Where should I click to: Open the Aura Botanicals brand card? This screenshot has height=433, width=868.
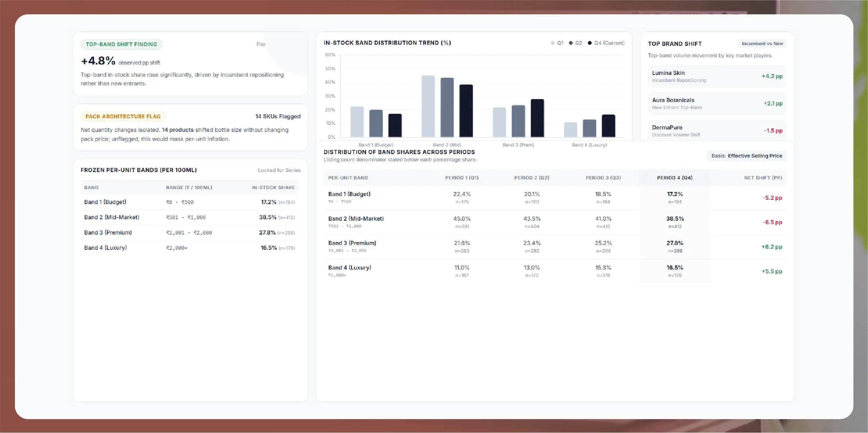pyautogui.click(x=717, y=104)
